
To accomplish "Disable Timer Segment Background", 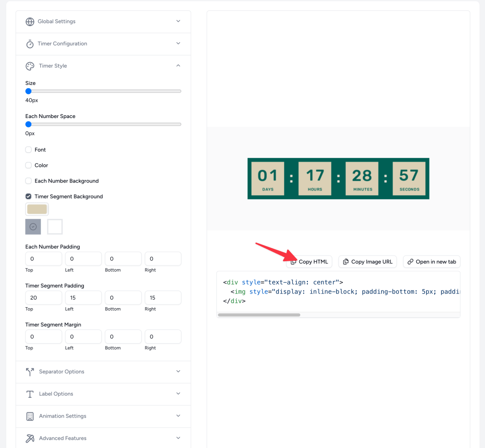I will pyautogui.click(x=28, y=196).
